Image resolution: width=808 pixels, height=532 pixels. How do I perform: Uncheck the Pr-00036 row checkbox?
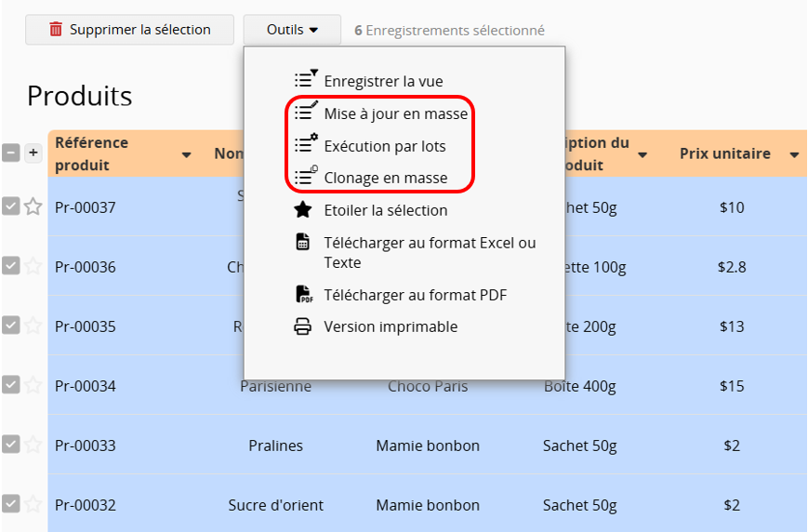pyautogui.click(x=10, y=266)
